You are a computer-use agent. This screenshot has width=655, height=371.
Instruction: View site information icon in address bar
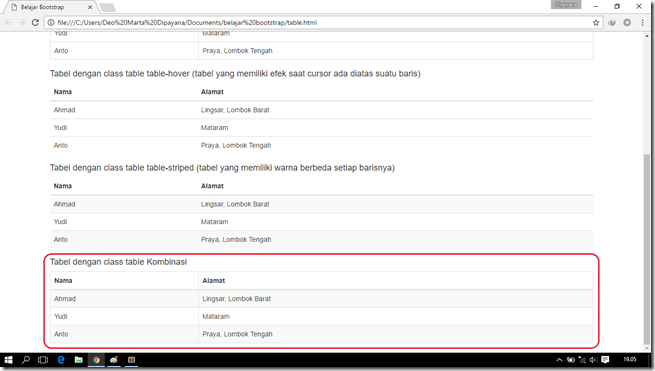point(51,23)
